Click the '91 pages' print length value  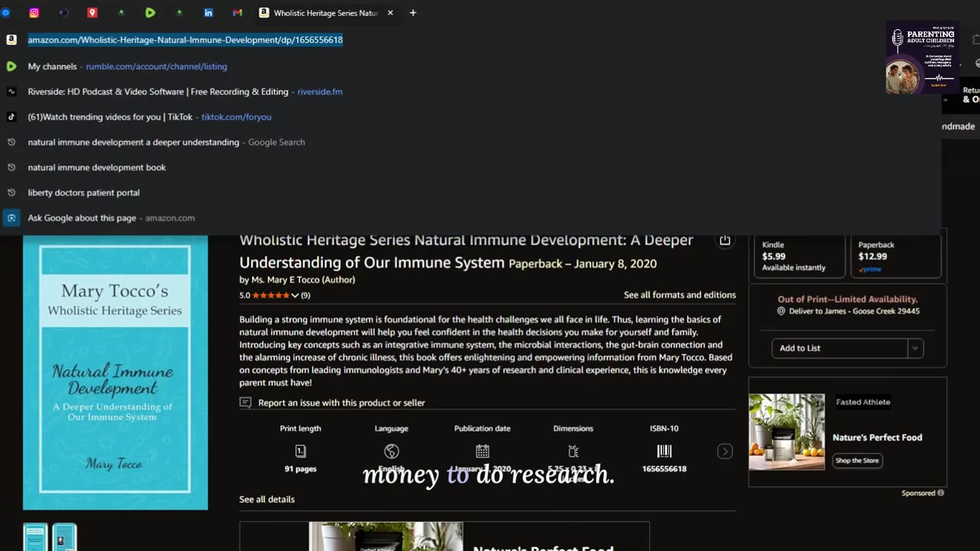[300, 469]
